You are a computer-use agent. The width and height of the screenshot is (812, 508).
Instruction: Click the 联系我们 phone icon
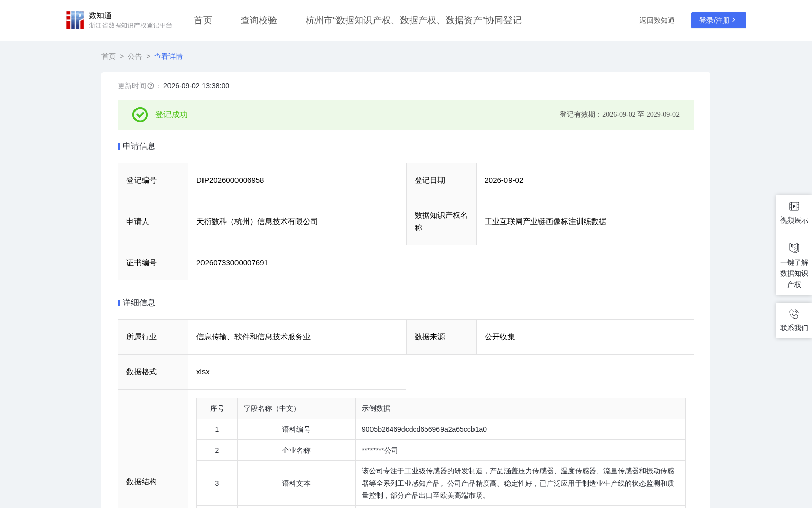tap(794, 314)
